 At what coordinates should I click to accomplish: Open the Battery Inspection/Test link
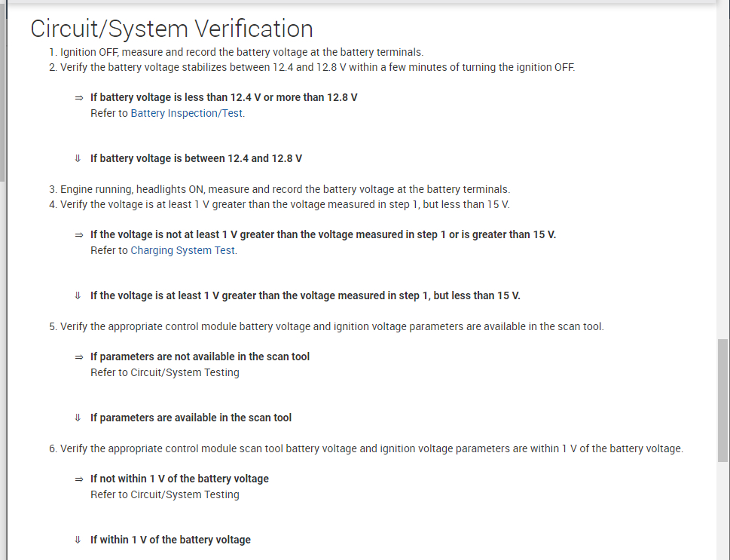click(187, 114)
